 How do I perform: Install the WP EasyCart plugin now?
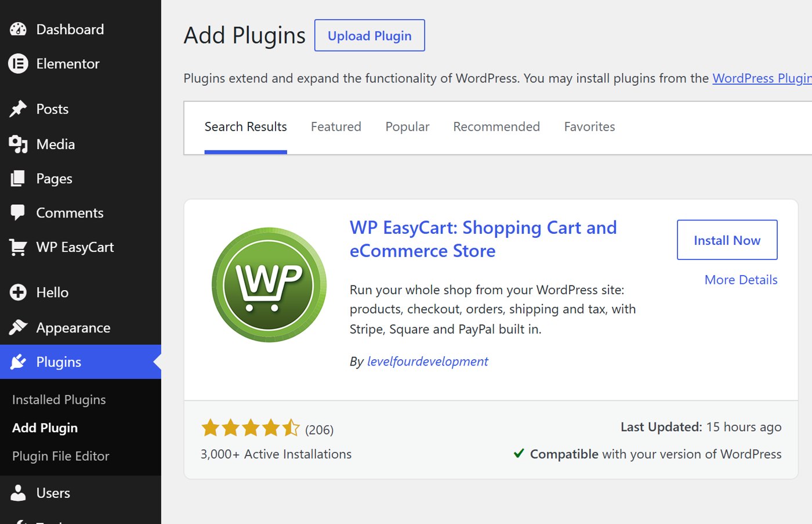(727, 240)
